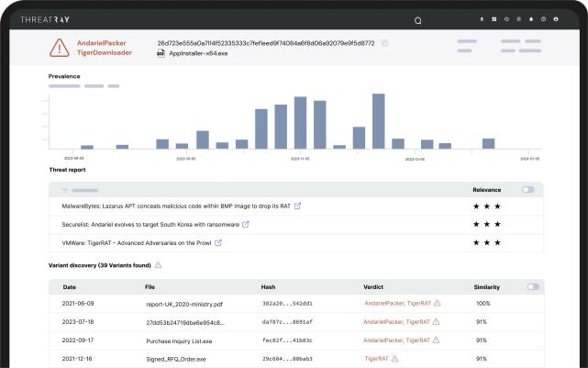The image size is (588, 368).
Task: Click the TigerRAT verdict for Signed_RFQ_Order.exe
Action: [x=378, y=358]
